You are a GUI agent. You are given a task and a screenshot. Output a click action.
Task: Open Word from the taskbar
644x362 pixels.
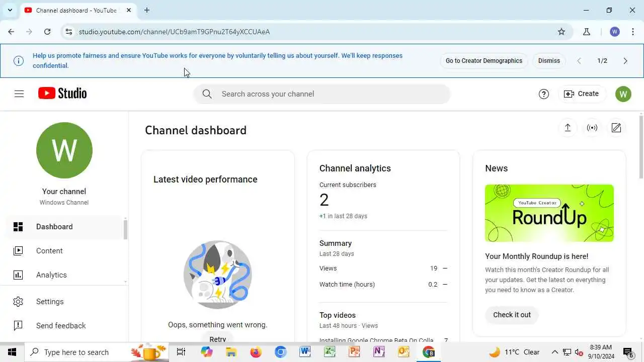(x=305, y=352)
